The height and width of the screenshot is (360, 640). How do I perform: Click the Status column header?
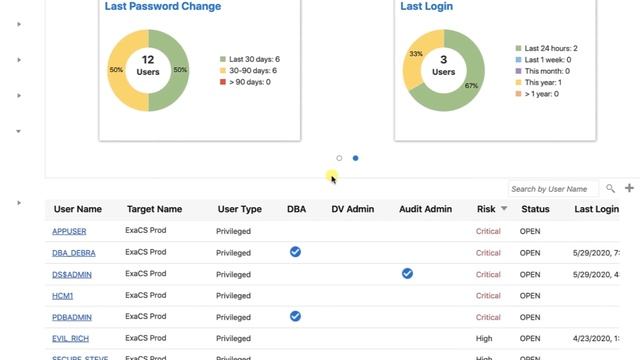(535, 209)
